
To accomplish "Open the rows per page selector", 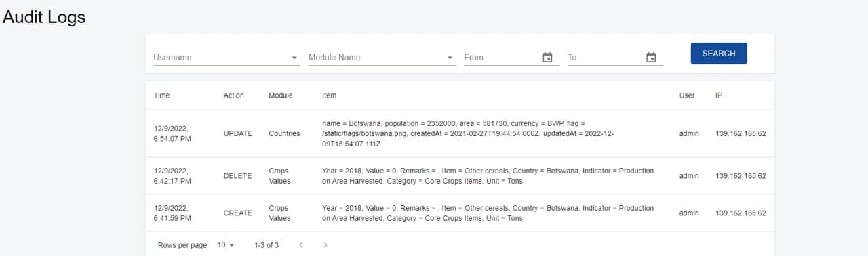I will coord(226,244).
